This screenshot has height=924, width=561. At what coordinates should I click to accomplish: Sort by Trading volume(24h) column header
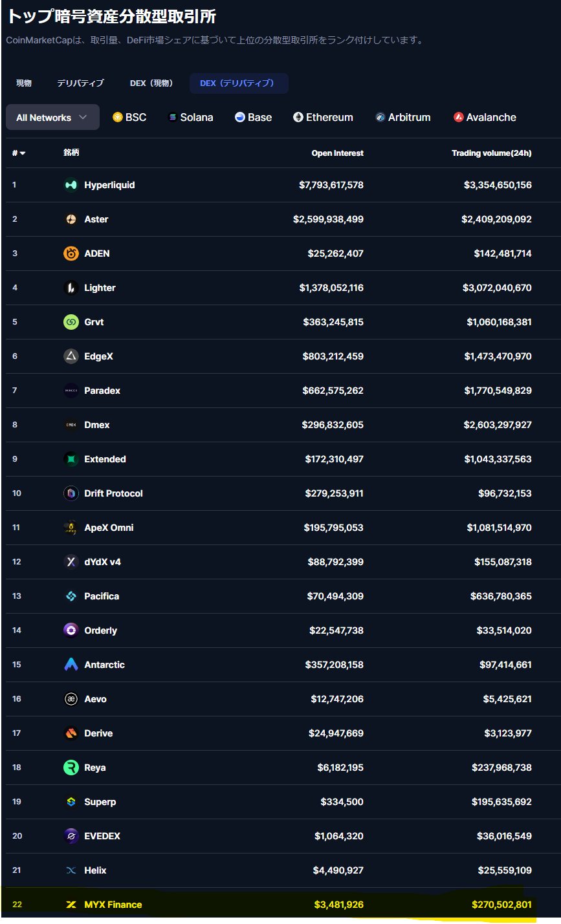[x=491, y=153]
